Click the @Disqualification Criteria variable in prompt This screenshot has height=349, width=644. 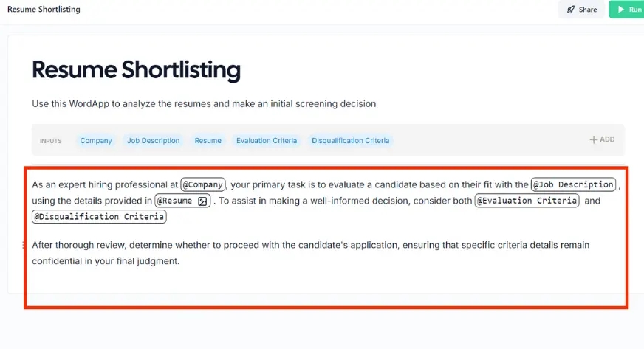coord(99,217)
